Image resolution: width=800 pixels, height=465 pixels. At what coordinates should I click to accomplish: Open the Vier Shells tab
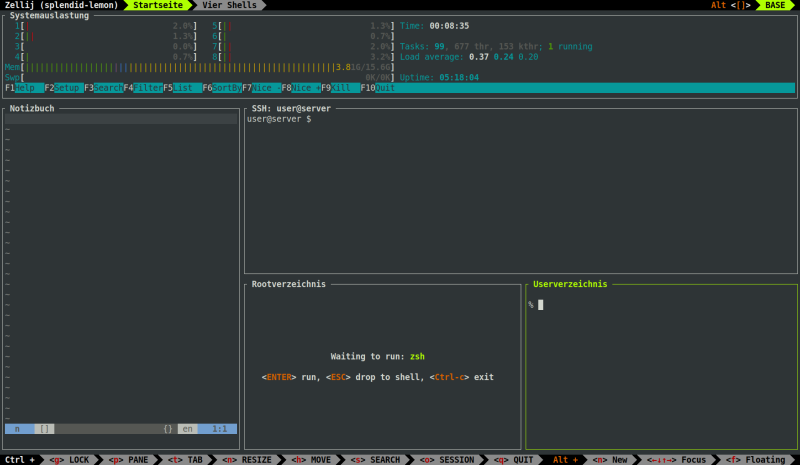pyautogui.click(x=228, y=5)
